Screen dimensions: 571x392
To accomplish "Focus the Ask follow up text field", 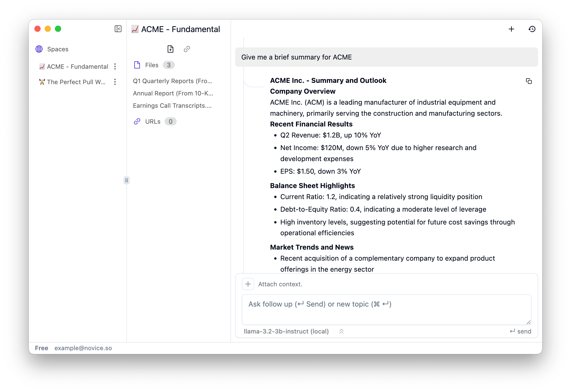I will tap(387, 310).
